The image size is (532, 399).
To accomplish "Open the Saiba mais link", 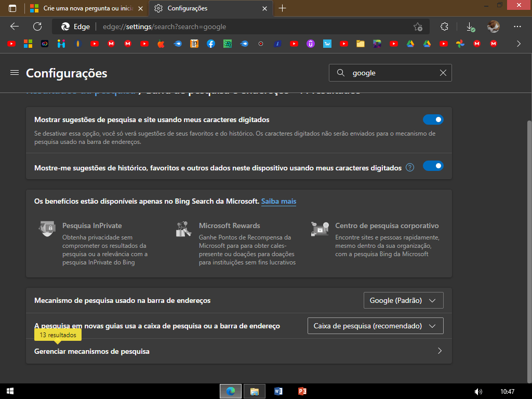I will click(278, 201).
